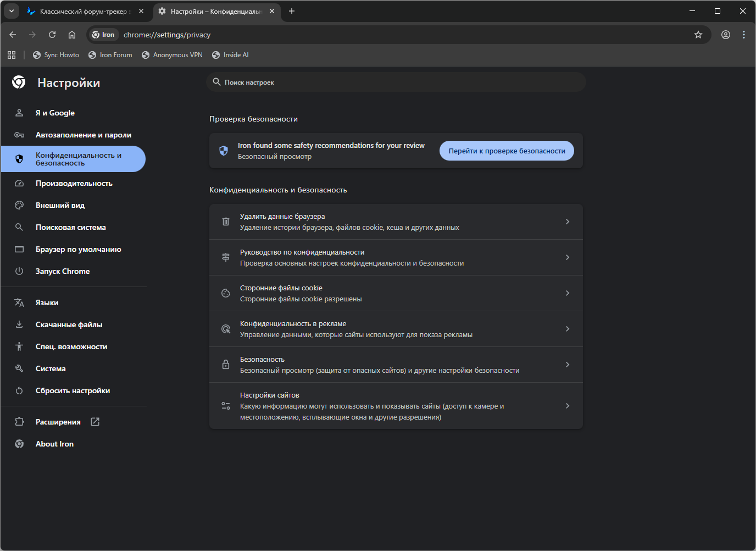Open the apps grid icon in bookmarks bar
Screen dimensions: 756x551
click(x=12, y=55)
